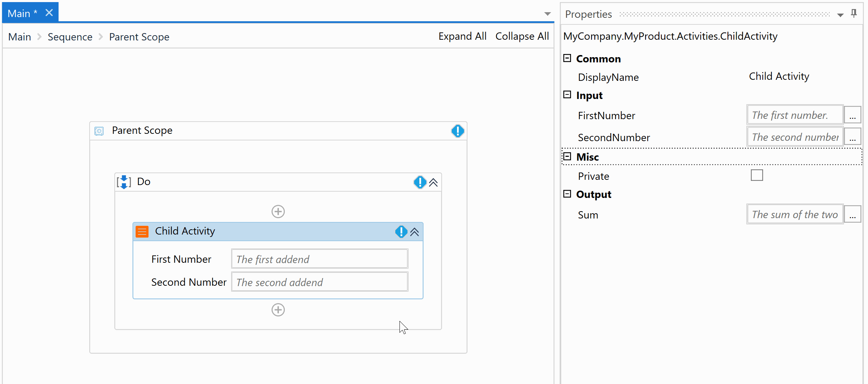Open the Properties panel options dropdown

tap(840, 15)
